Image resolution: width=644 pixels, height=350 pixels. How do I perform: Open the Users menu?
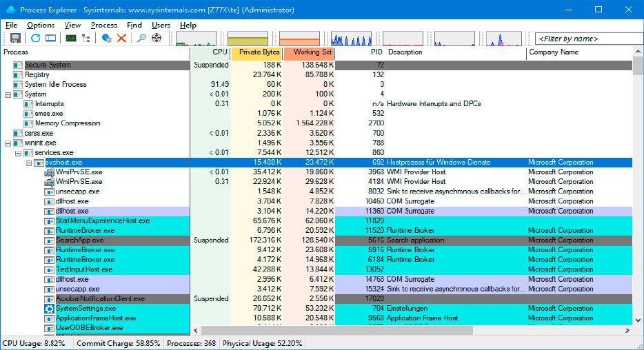point(161,25)
